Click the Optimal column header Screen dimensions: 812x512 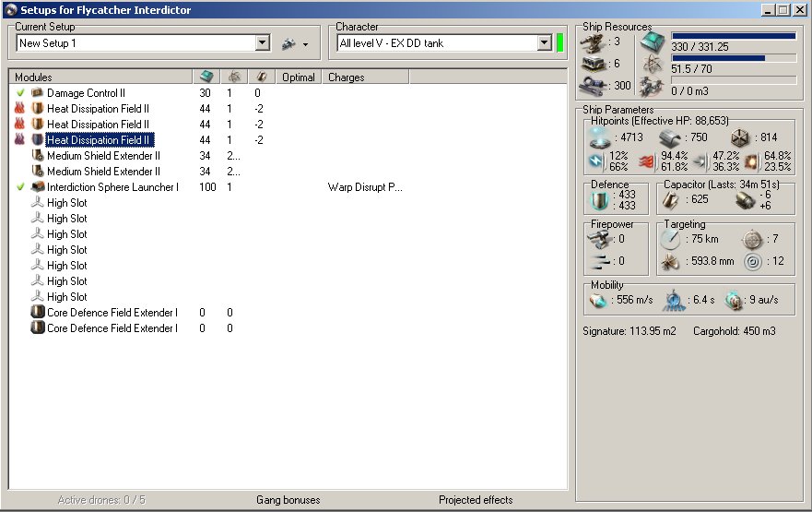pos(299,77)
